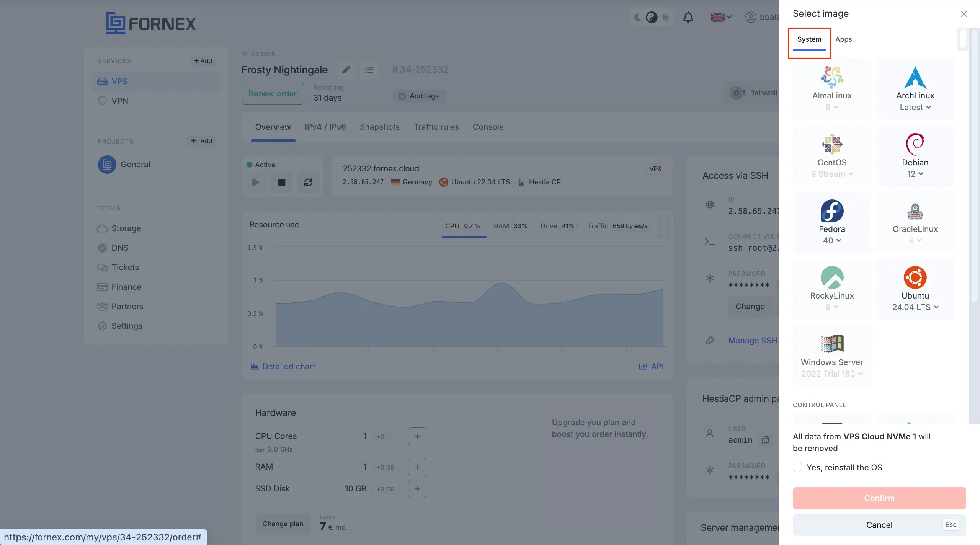
Task: Pick the Fedora logo
Action: (x=832, y=210)
